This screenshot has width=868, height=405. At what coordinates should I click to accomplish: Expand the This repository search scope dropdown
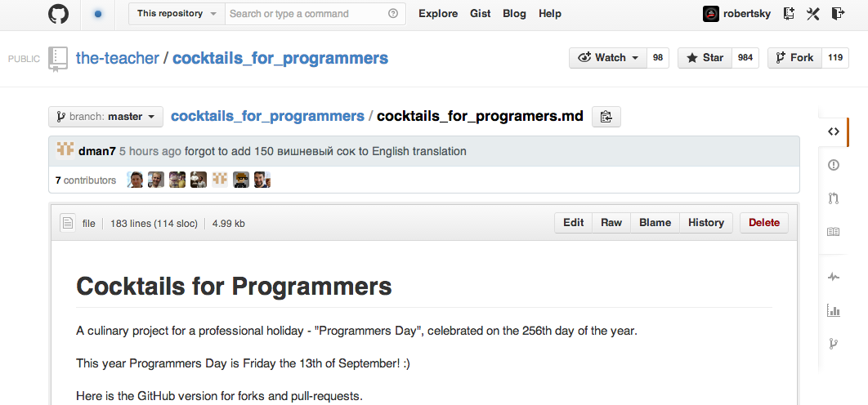click(x=177, y=14)
